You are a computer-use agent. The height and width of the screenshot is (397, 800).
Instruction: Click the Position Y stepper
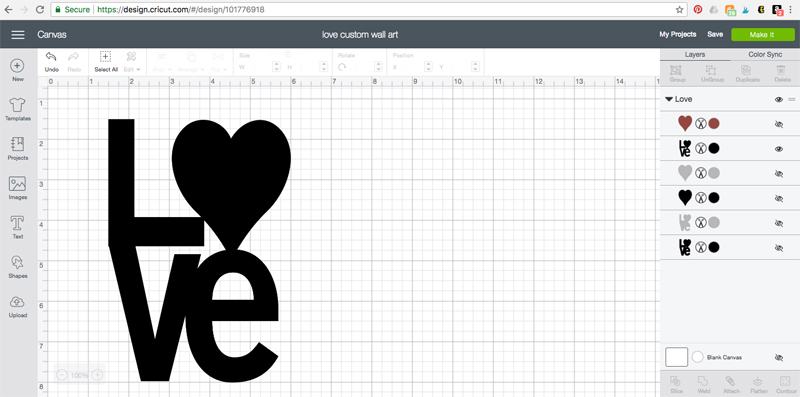(x=476, y=66)
